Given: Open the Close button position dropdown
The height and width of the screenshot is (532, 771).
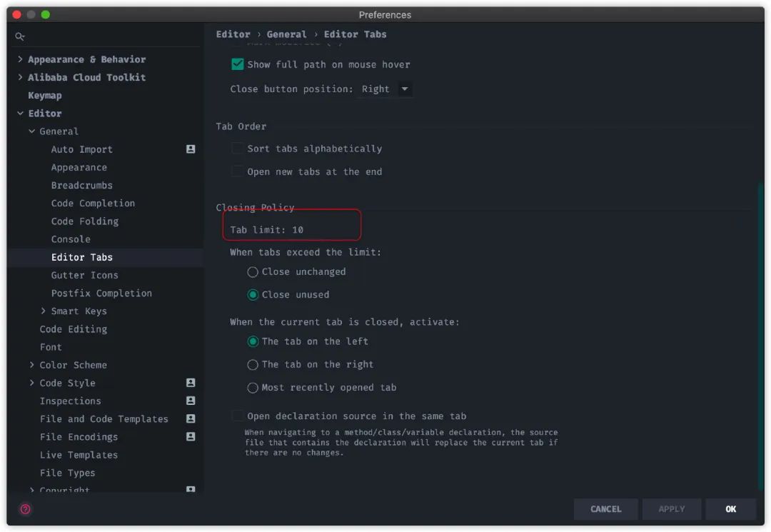Looking at the screenshot, I should [x=386, y=89].
